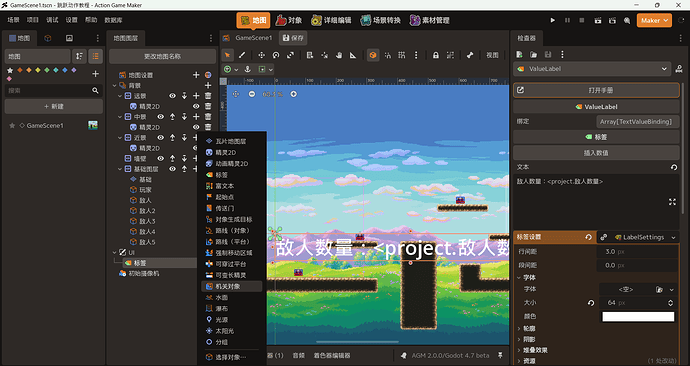The width and height of the screenshot is (690, 366).
Task: Toggle visibility of 墙壁 layer
Action: click(x=161, y=158)
